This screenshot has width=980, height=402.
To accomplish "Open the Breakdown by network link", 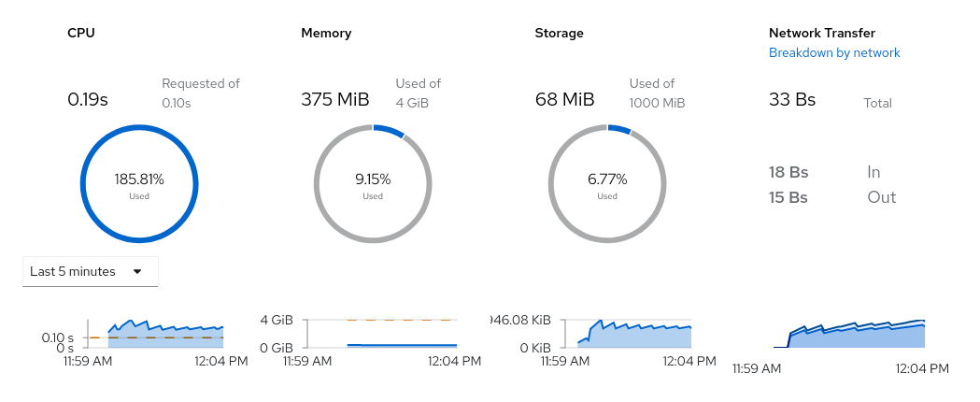I will coord(834,53).
